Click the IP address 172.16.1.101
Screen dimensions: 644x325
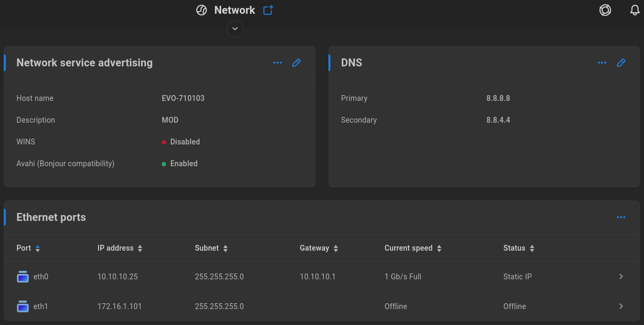120,306
